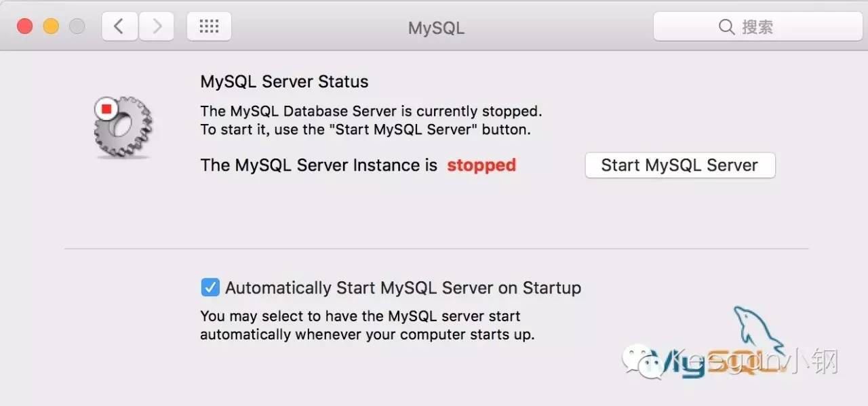Click the Start MySQL Server button
The width and height of the screenshot is (868, 406).
(679, 165)
